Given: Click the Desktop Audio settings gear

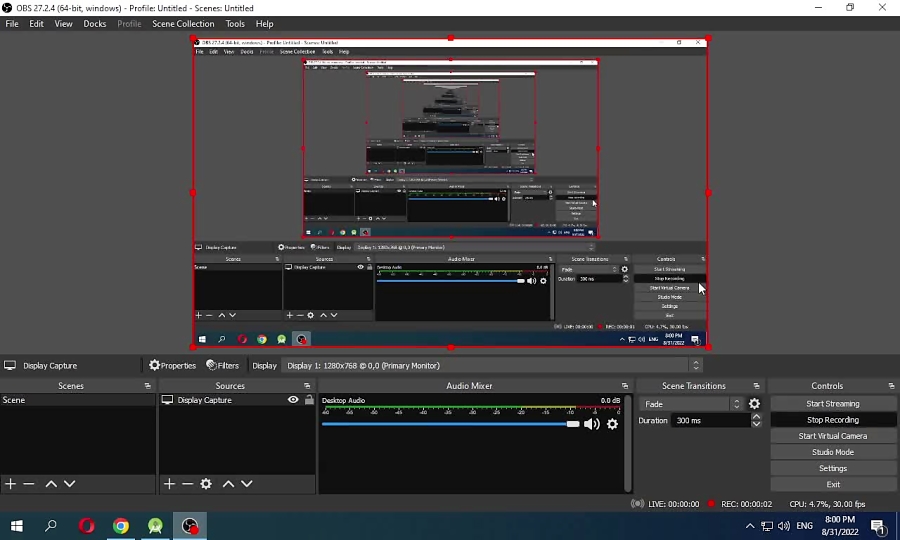Looking at the screenshot, I should point(612,424).
